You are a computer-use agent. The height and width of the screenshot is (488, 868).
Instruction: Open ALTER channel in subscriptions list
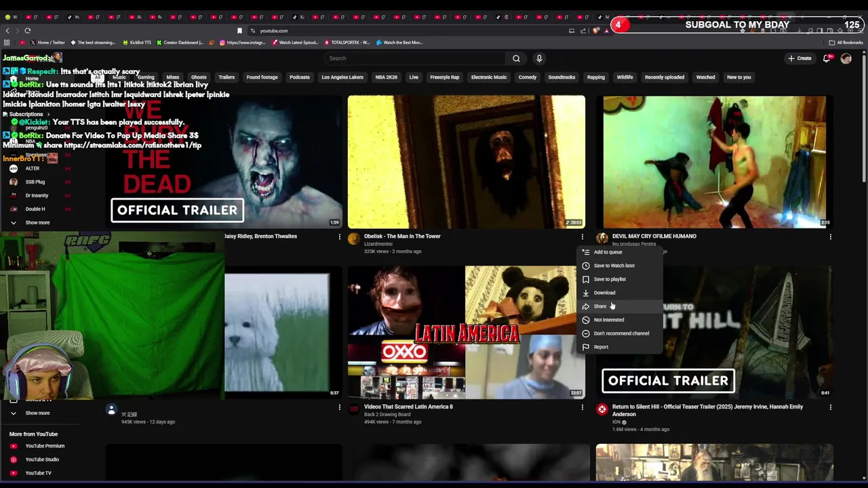[x=33, y=168]
